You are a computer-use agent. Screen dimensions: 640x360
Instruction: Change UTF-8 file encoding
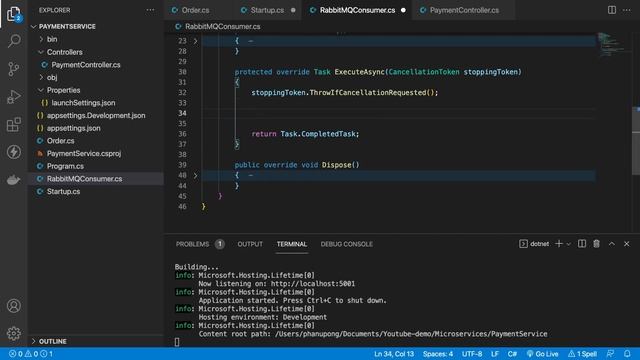(472, 353)
